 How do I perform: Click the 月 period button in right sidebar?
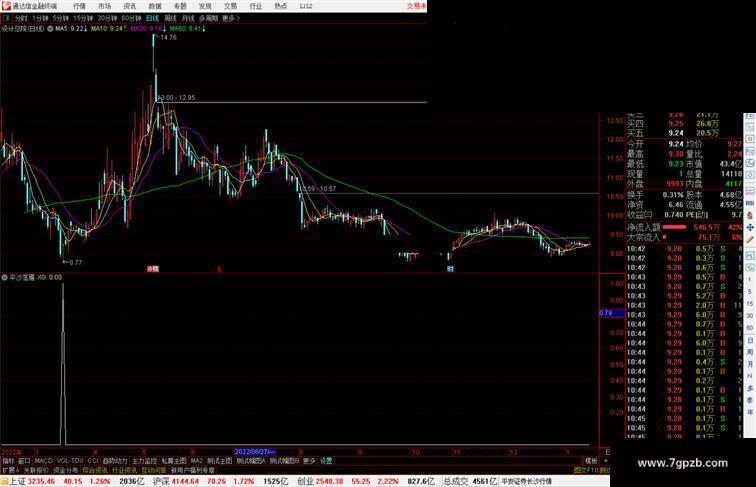[750, 365]
